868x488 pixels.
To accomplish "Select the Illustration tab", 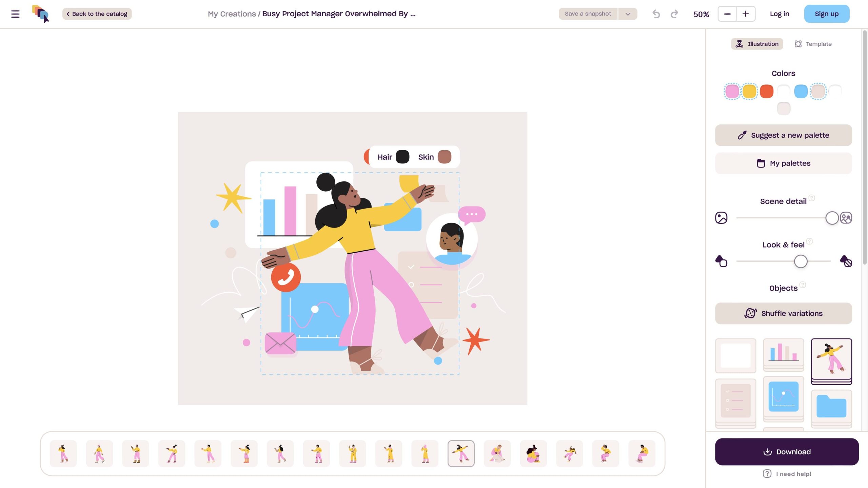I will pos(757,44).
